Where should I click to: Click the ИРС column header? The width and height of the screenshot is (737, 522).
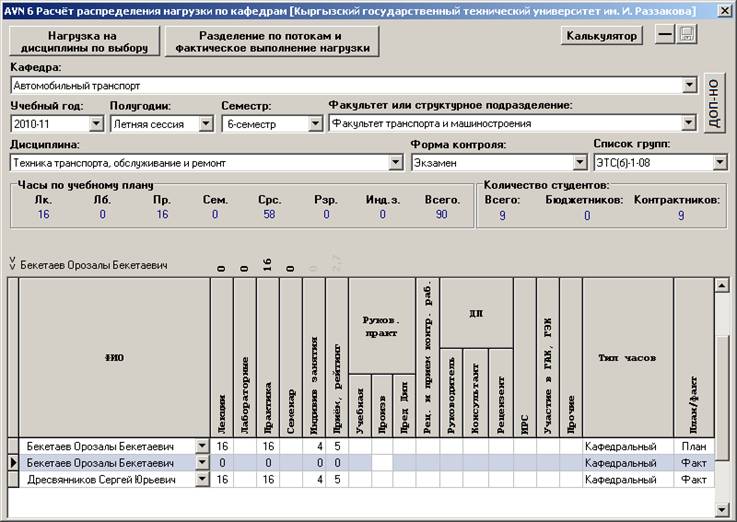[x=525, y=358]
